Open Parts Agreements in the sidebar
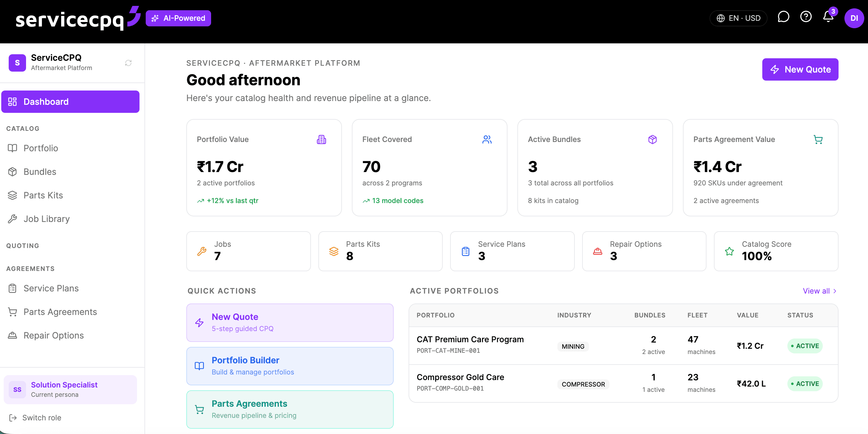The width and height of the screenshot is (868, 434). click(x=70, y=312)
